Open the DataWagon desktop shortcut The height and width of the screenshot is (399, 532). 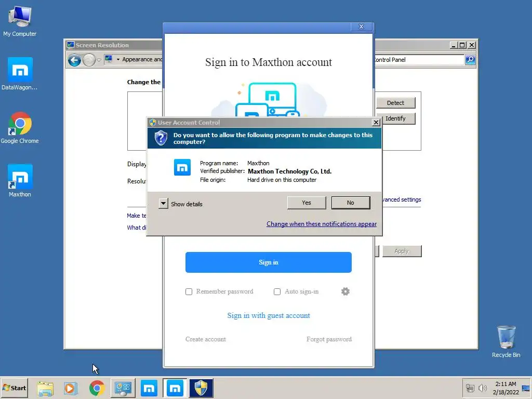[20, 74]
